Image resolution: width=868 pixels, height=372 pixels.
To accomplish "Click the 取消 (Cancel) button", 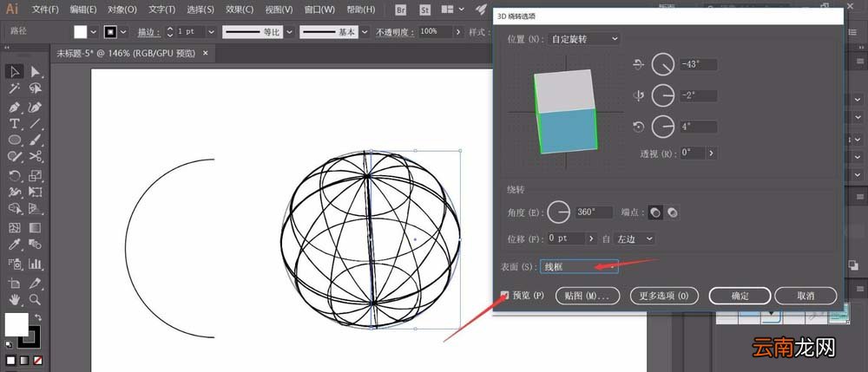I will [806, 296].
